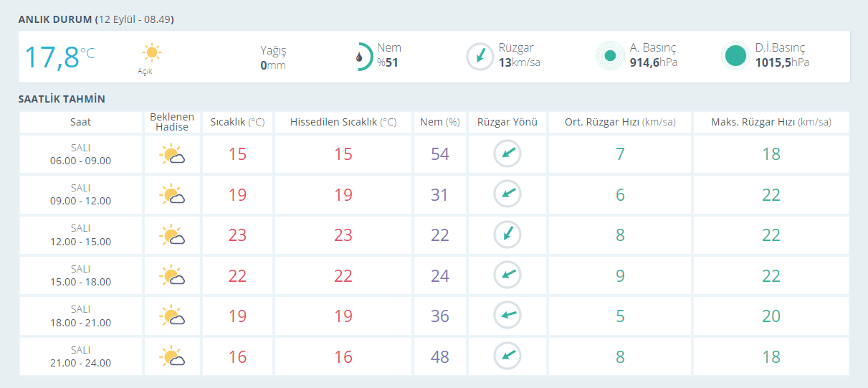868x388 pixels.
Task: Click the temperature value 23 in Sıcaklık column
Action: [x=237, y=235]
